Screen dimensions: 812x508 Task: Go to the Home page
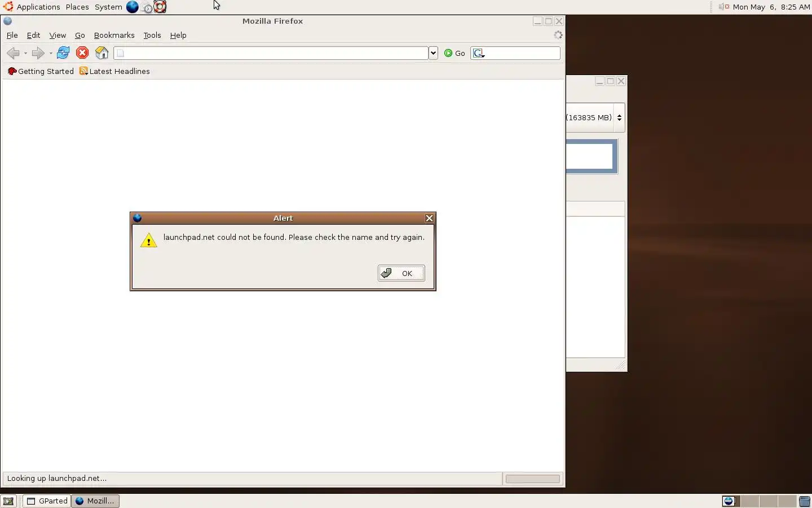tap(102, 53)
